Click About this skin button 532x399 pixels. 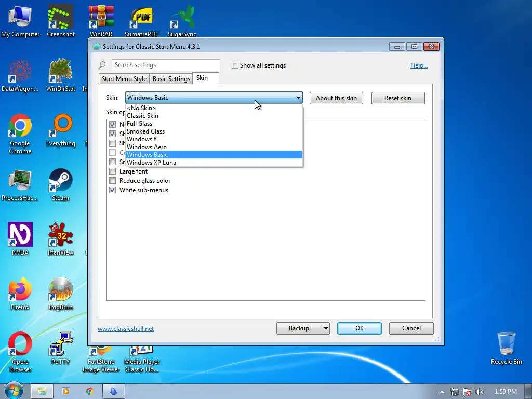pos(336,98)
